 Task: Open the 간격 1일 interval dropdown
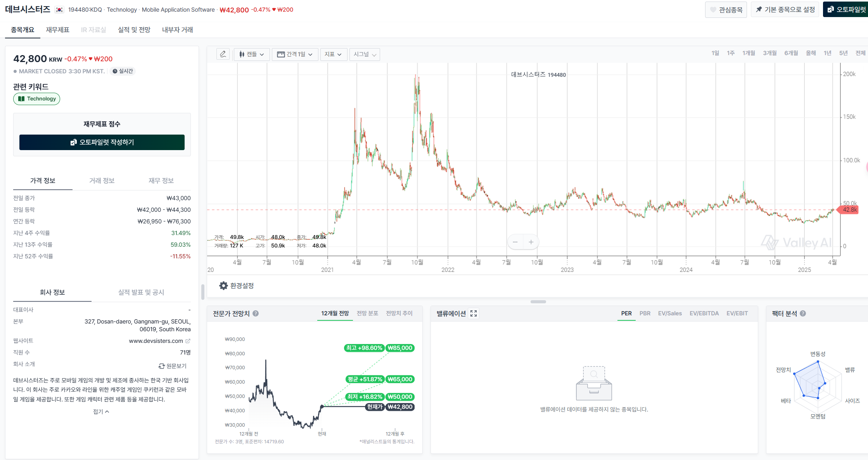pyautogui.click(x=295, y=54)
